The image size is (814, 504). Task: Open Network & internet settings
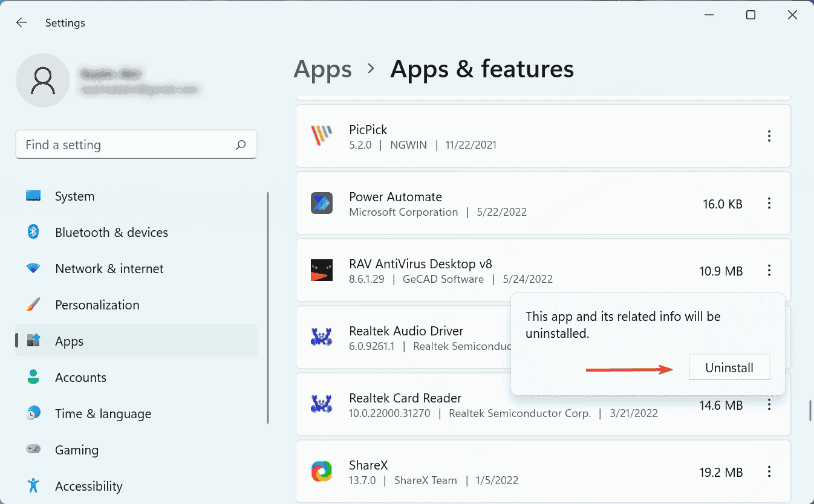click(x=136, y=269)
